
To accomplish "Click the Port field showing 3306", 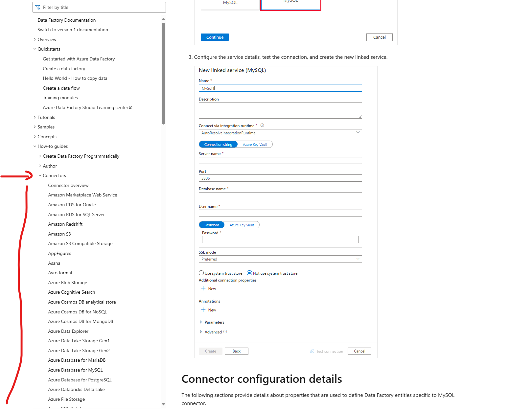I will 280,178.
